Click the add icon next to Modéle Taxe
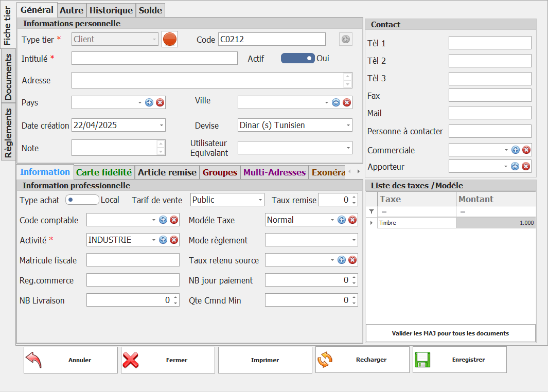The height and width of the screenshot is (392, 548). (x=342, y=220)
